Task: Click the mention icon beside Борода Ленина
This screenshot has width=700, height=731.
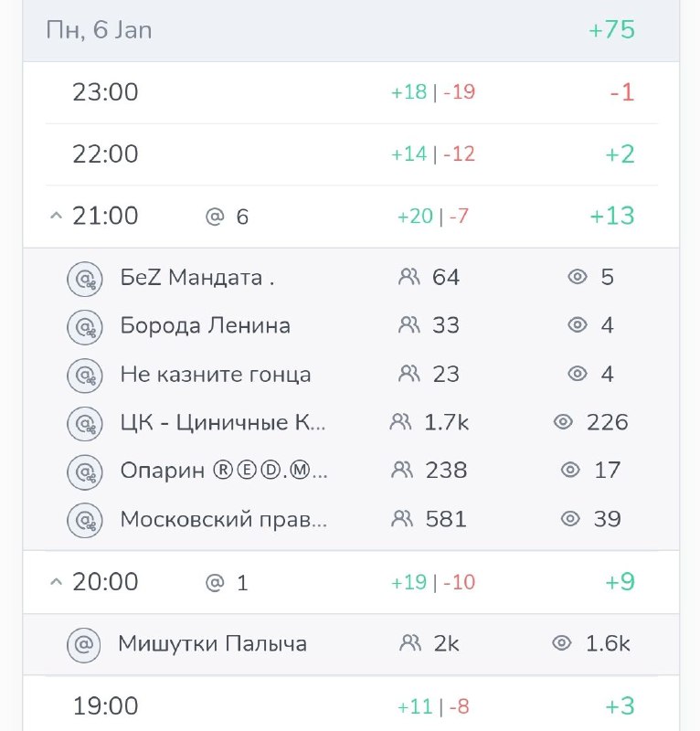Action: point(84,327)
